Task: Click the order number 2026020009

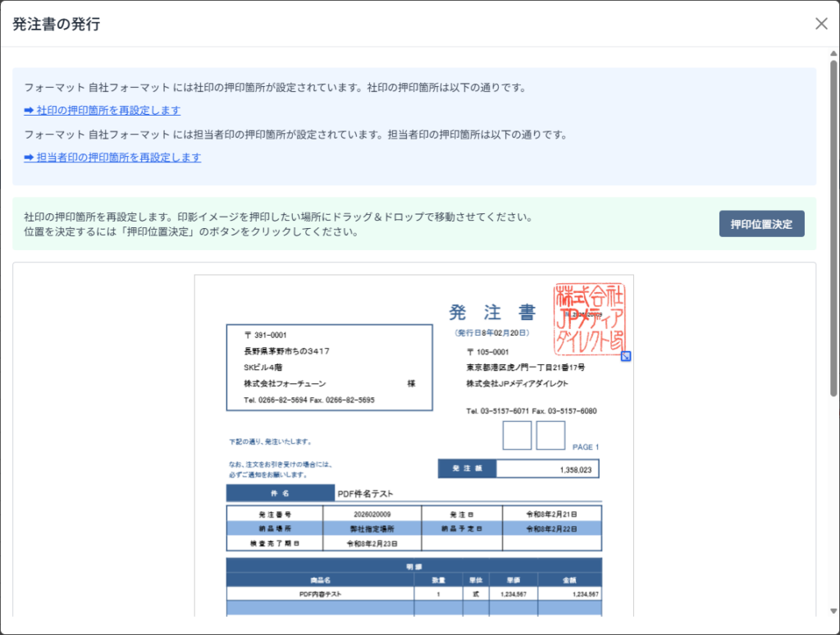Action: coord(372,514)
